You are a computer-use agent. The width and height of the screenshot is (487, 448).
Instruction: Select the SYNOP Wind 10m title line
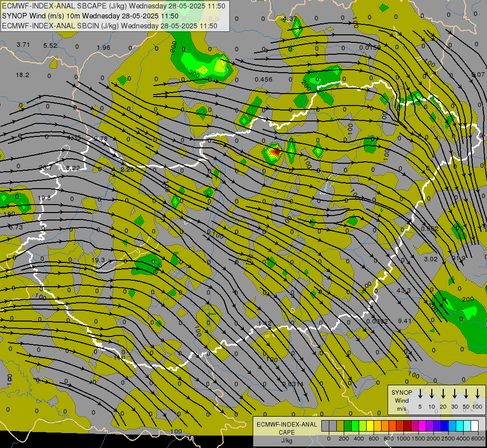tap(90, 16)
